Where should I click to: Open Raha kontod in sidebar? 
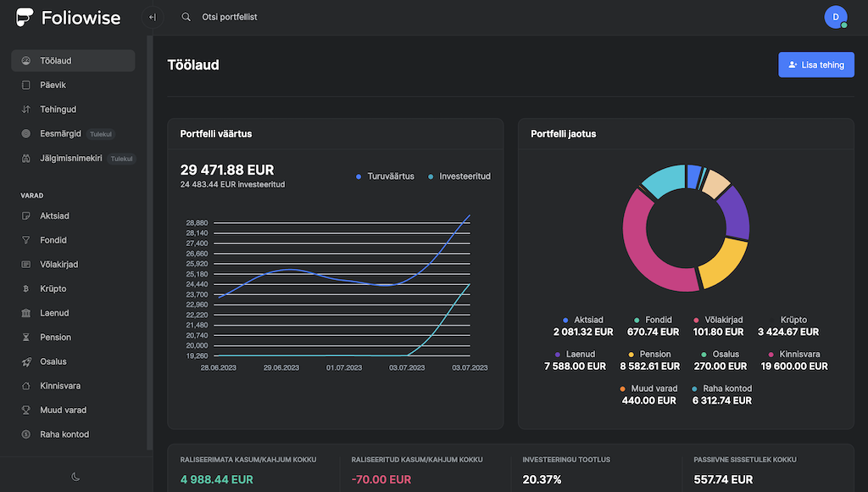point(64,434)
